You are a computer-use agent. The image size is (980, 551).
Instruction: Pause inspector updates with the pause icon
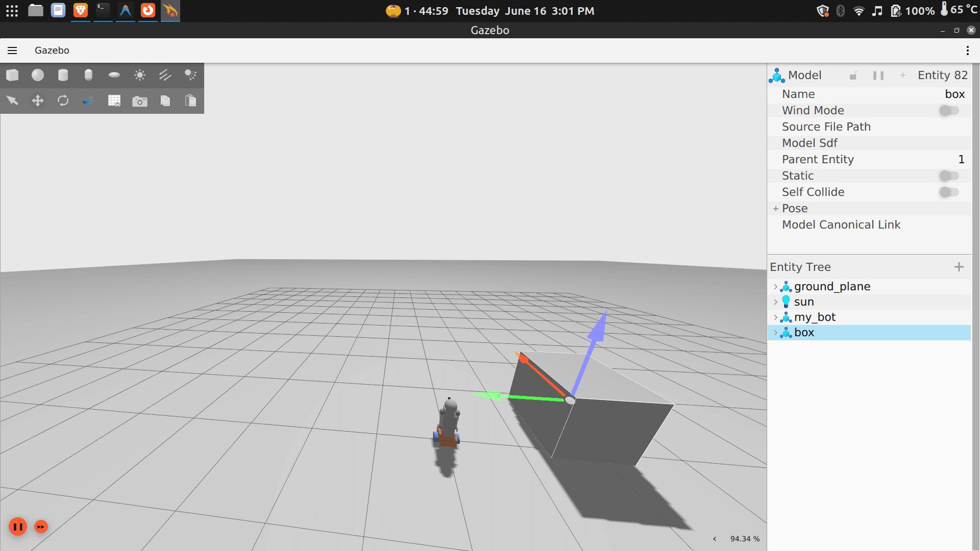tap(878, 76)
